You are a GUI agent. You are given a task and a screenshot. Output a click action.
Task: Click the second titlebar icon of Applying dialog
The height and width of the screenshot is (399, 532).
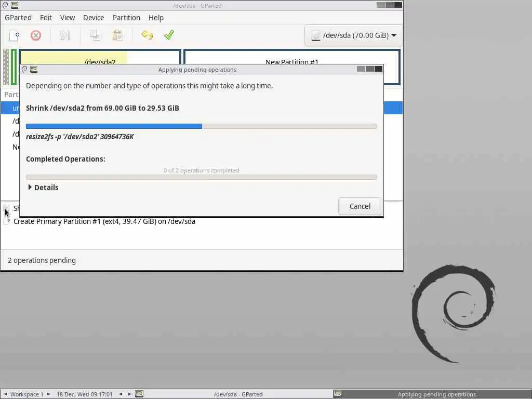[x=34, y=70]
